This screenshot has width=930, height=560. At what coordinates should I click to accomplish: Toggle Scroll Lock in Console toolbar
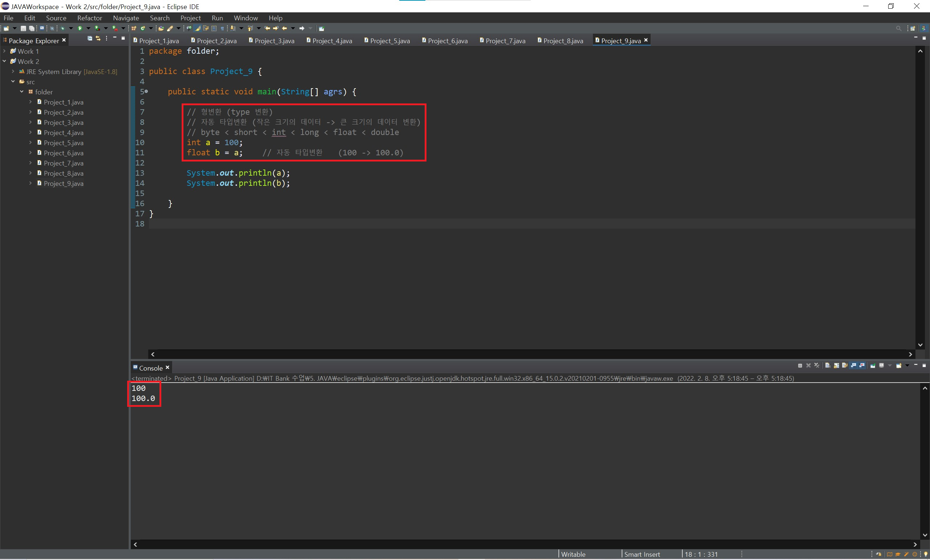(836, 365)
